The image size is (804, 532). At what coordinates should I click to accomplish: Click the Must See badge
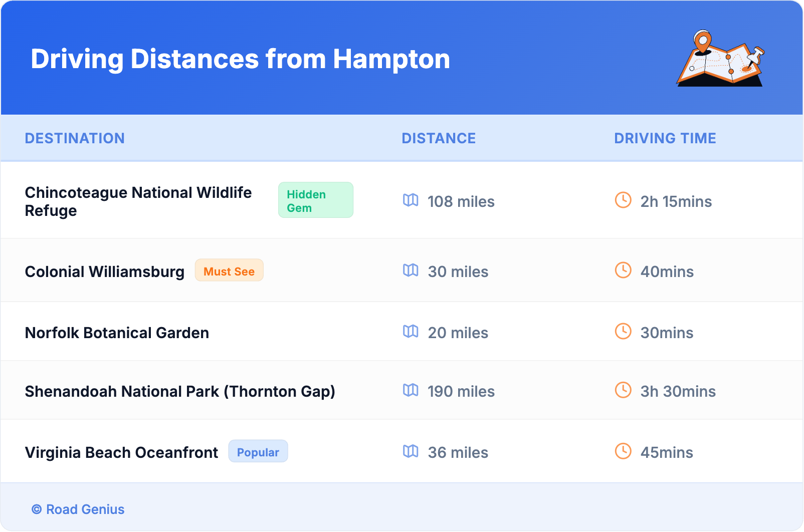click(x=229, y=271)
